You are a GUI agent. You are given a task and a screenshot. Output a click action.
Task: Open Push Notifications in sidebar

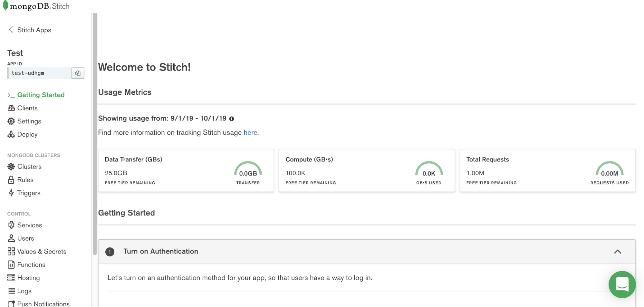(x=43, y=304)
